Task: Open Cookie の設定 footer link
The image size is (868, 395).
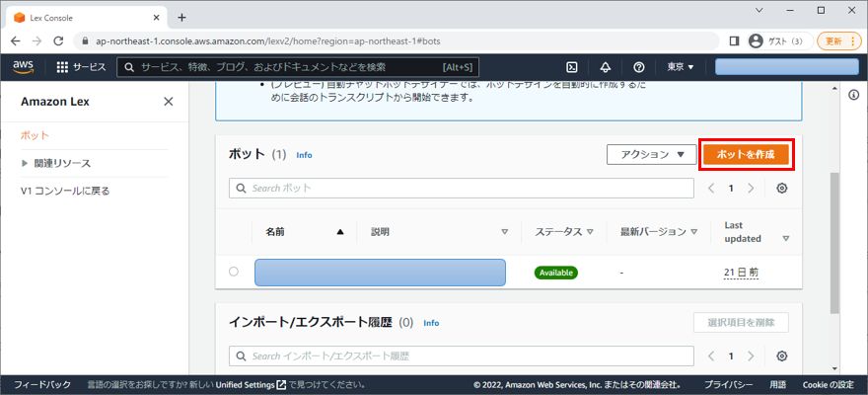Action: [x=829, y=384]
